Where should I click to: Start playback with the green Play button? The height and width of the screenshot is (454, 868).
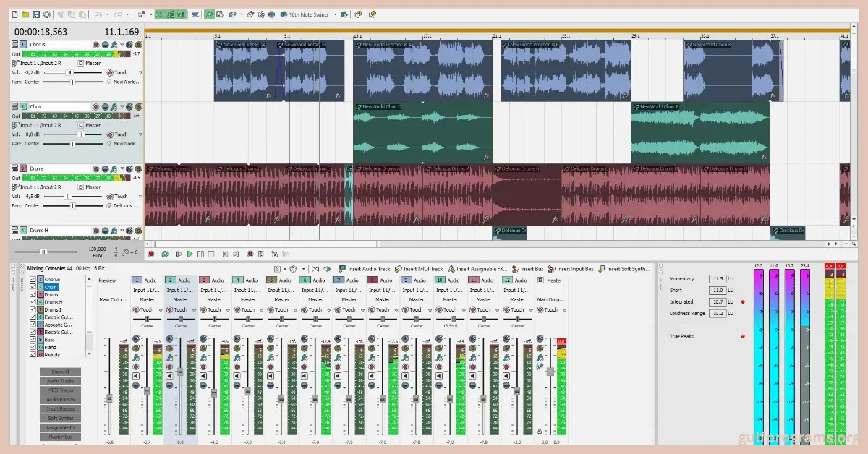tap(190, 254)
